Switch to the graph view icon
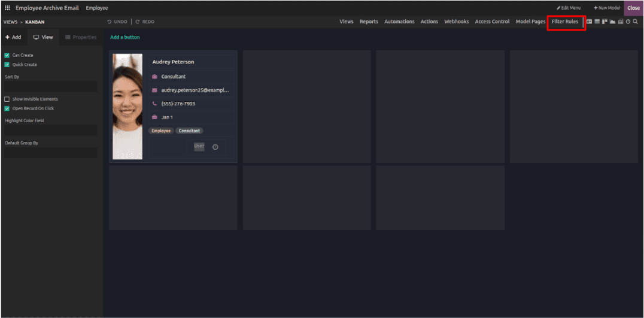 click(613, 22)
